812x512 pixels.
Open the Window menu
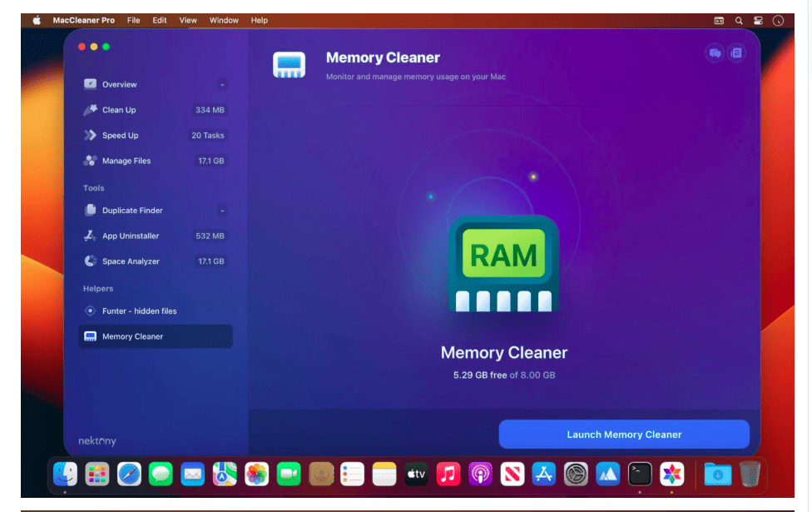[224, 20]
